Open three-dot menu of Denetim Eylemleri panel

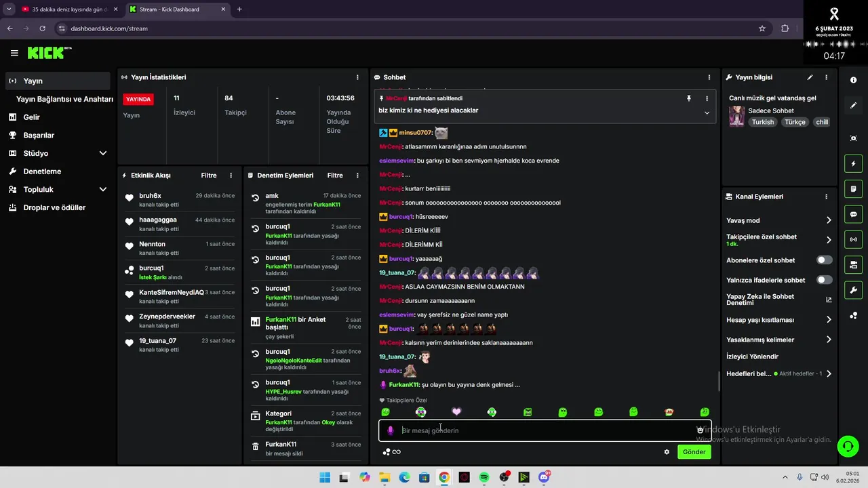click(357, 176)
